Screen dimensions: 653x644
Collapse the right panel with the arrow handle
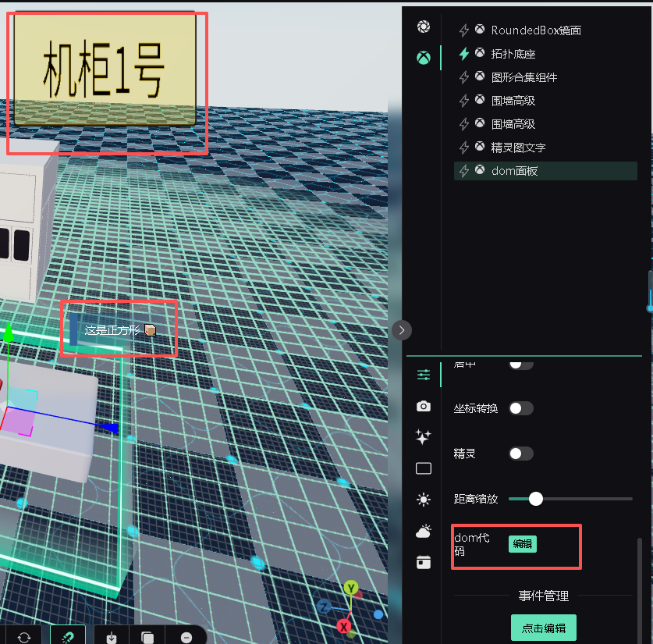401,329
